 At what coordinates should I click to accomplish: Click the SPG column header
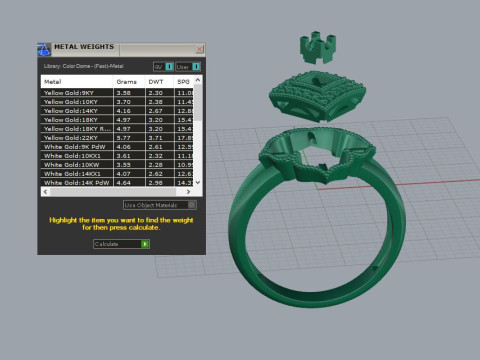(184, 82)
